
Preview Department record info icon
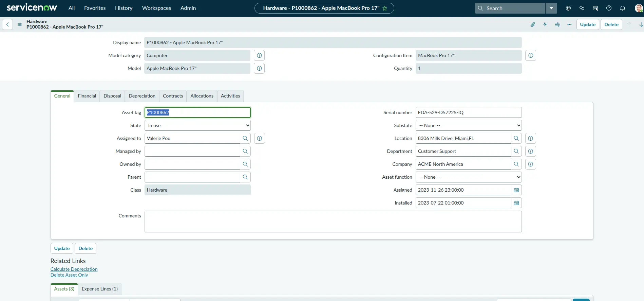[531, 151]
